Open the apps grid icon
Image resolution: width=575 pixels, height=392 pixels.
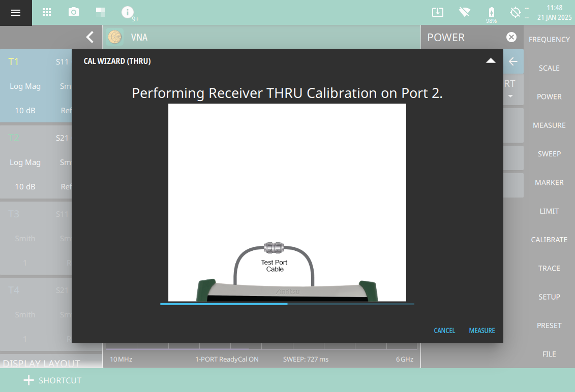point(47,13)
